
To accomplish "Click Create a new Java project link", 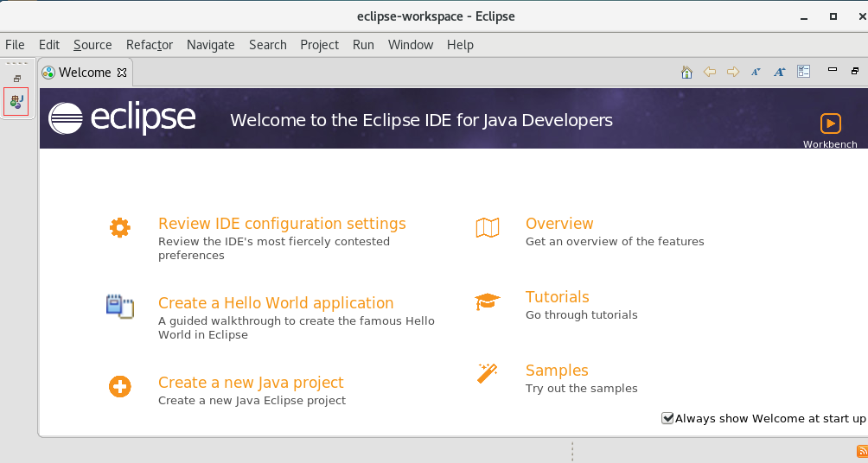I will [251, 383].
